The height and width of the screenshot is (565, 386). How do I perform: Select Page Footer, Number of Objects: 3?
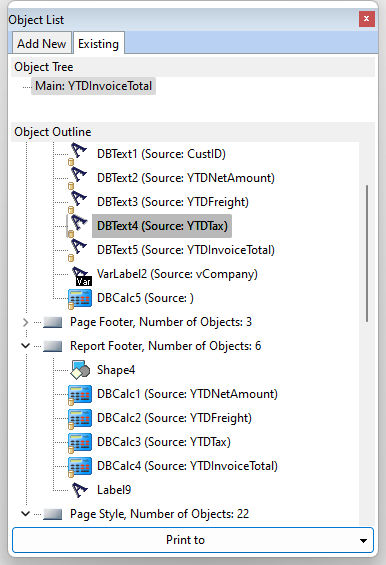coord(161,322)
